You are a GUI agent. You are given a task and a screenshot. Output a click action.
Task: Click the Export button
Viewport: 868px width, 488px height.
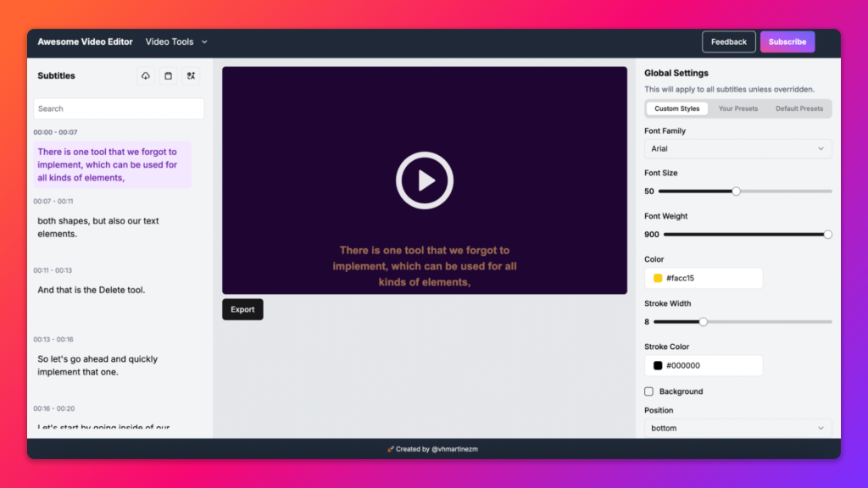242,309
